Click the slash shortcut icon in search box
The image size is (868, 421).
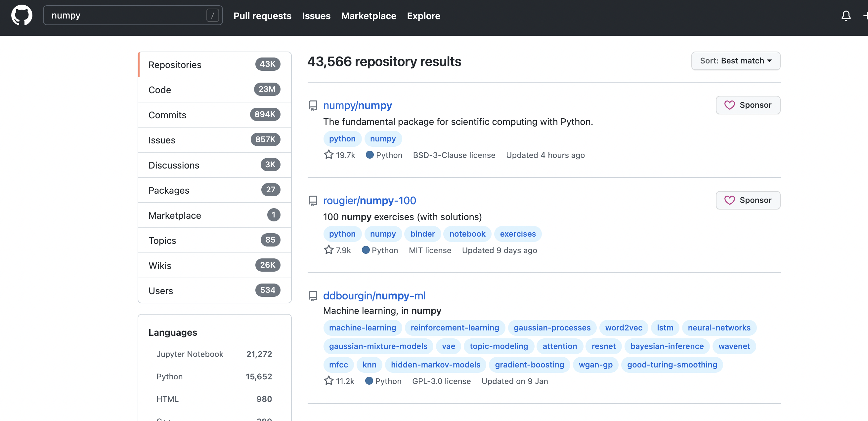(213, 16)
